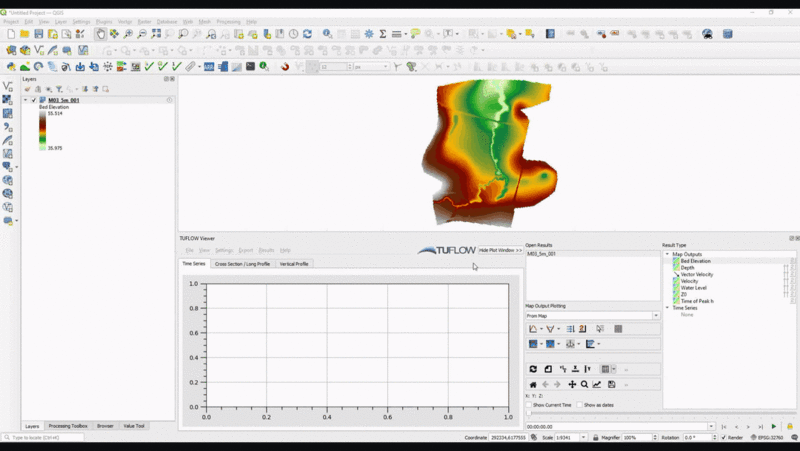The height and width of the screenshot is (451, 800).
Task: Open the From Map plotting dropdown
Action: (x=592, y=316)
